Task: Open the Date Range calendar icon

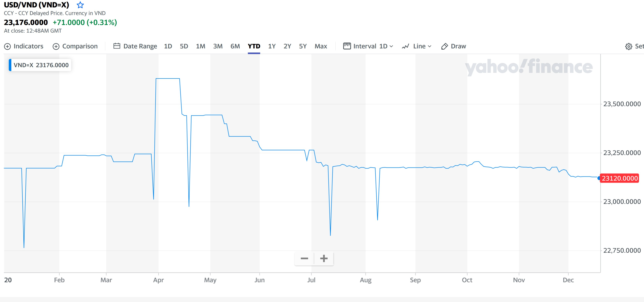Action: tap(117, 46)
